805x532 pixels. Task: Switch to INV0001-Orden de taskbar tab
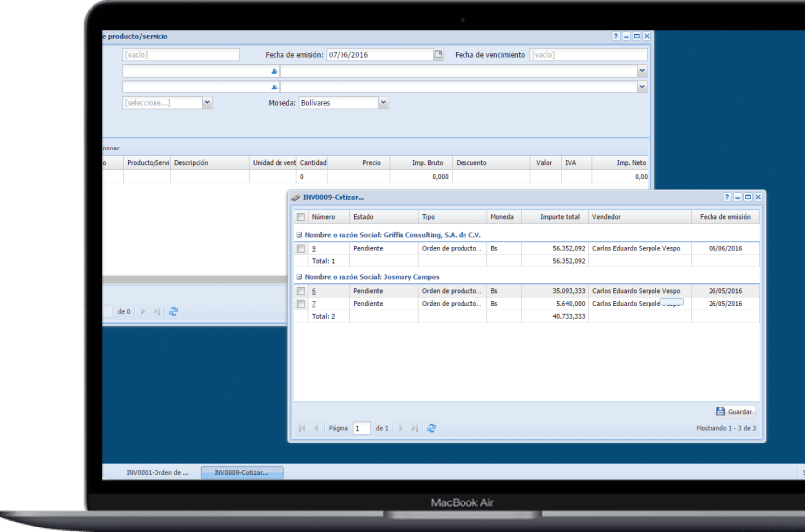point(157,473)
